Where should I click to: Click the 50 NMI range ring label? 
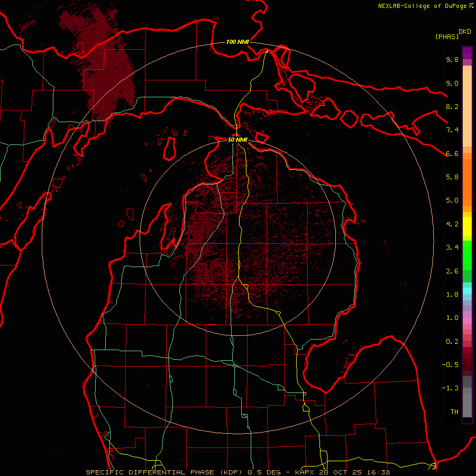pyautogui.click(x=237, y=140)
